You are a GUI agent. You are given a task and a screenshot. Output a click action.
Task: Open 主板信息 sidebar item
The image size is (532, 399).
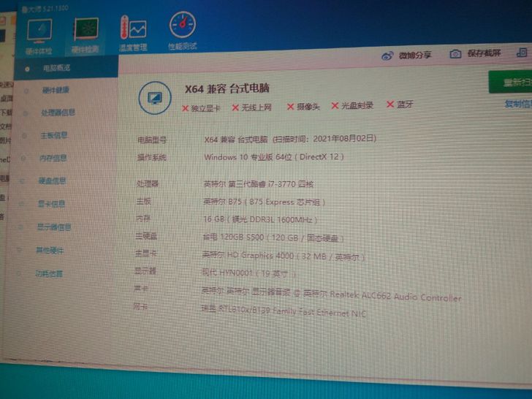(x=53, y=135)
